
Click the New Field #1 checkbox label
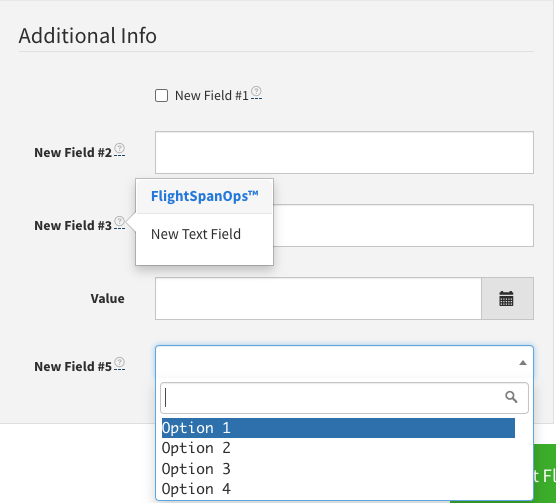[x=212, y=96]
